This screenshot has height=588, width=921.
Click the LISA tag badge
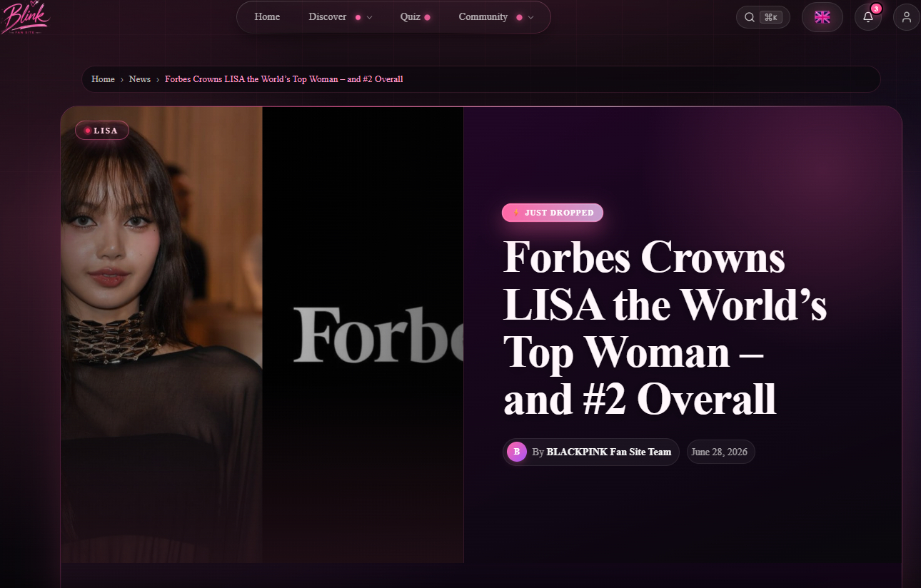(102, 131)
